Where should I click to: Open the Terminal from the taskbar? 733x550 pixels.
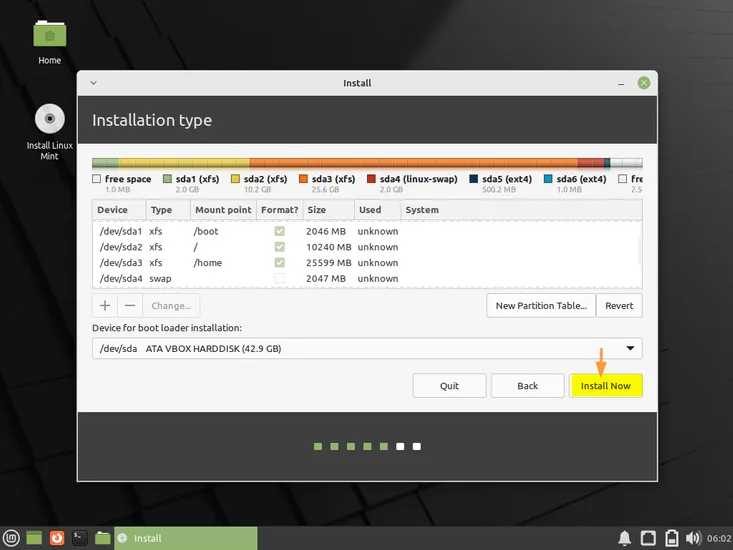79,538
